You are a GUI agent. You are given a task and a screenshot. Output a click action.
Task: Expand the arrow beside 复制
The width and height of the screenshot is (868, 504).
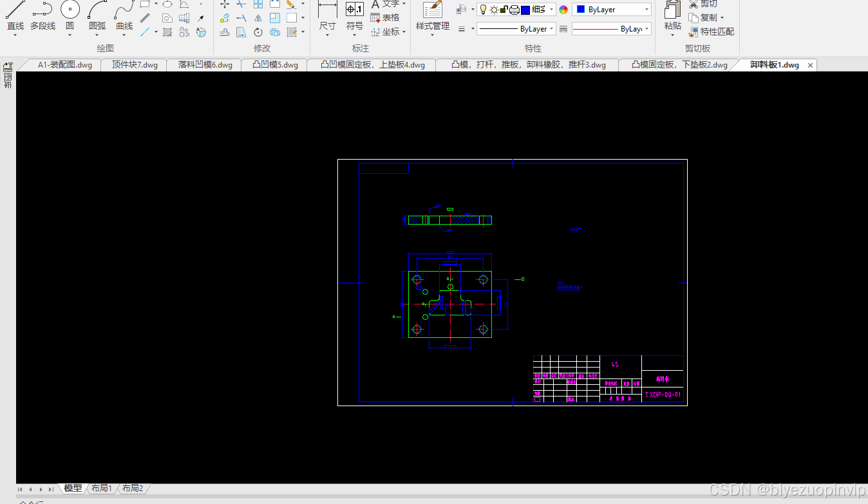[722, 18]
